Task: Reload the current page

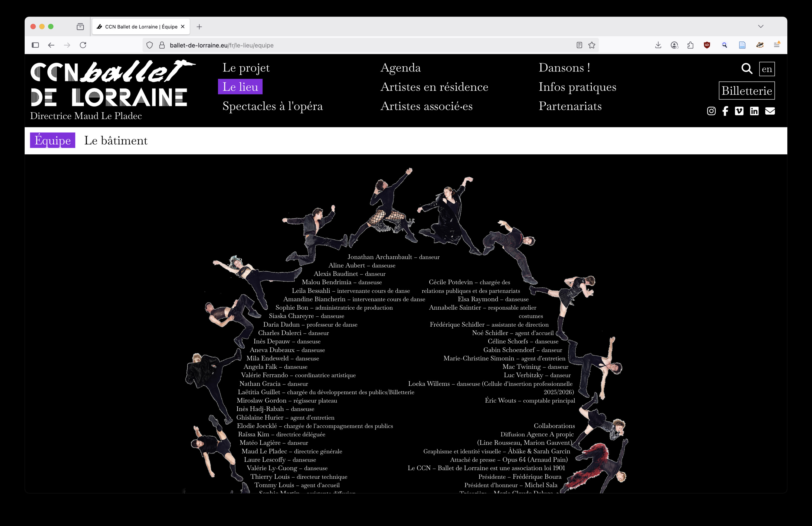Action: (83, 45)
